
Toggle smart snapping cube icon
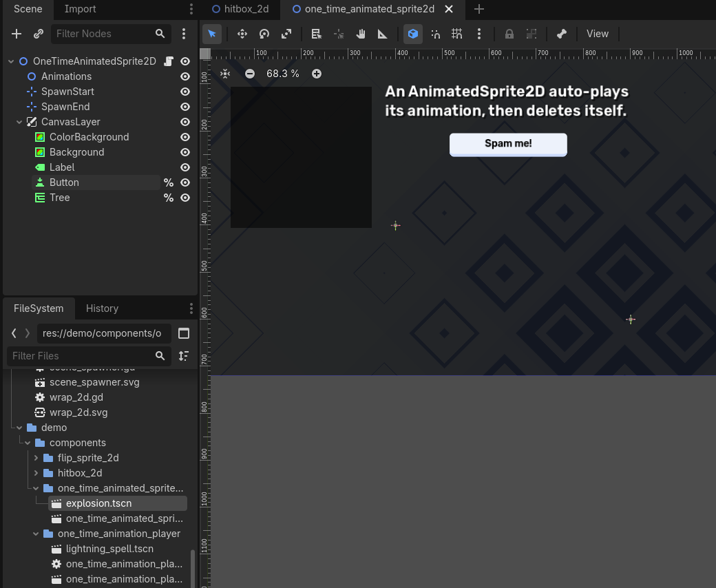coord(413,34)
